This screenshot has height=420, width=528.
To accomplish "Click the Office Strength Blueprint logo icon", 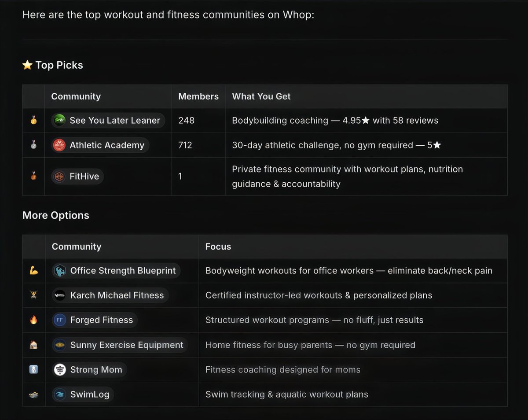I will [59, 270].
